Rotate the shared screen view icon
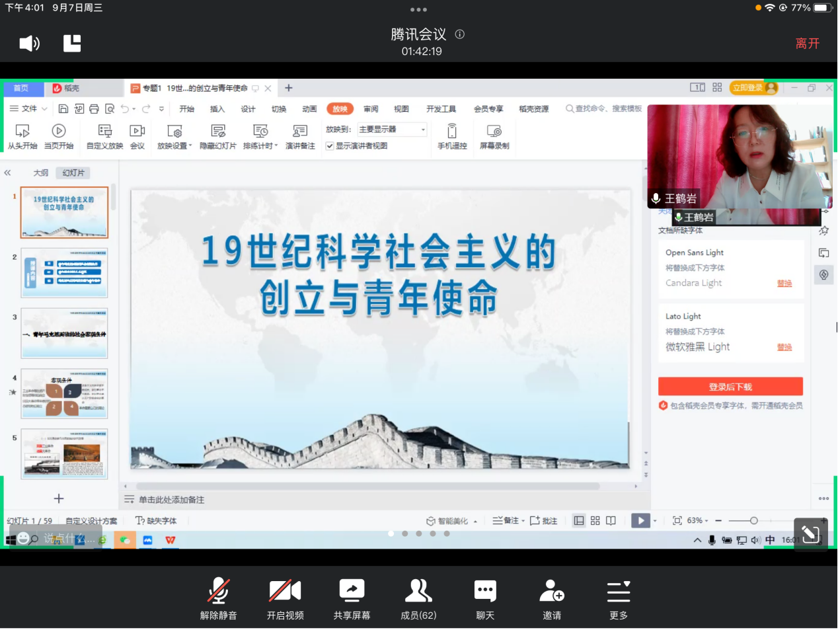 pos(810,534)
